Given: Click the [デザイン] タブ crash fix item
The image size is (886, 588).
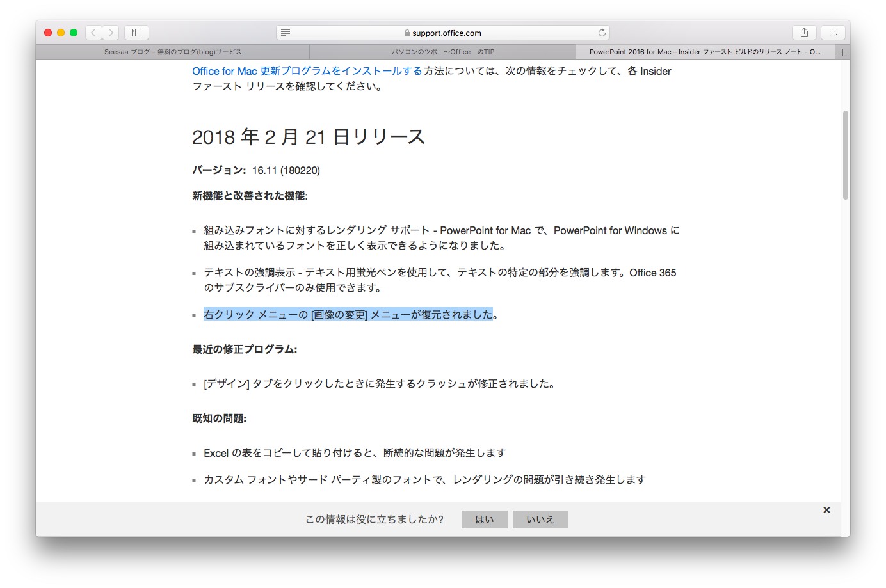Looking at the screenshot, I should coord(380,384).
